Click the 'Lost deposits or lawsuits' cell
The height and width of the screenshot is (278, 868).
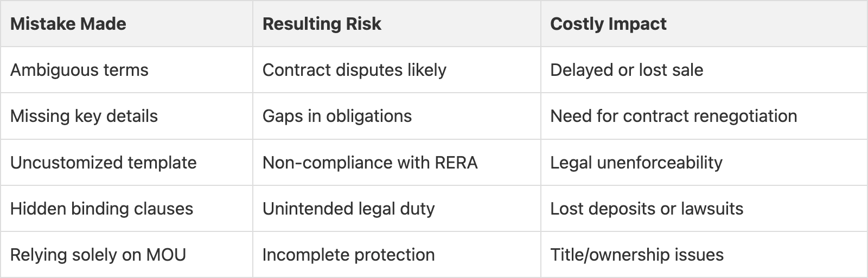[x=647, y=209]
